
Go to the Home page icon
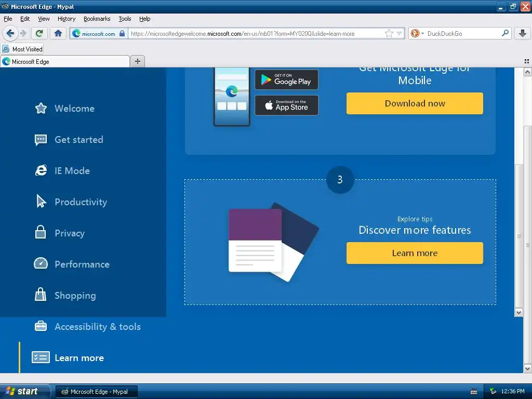point(58,33)
